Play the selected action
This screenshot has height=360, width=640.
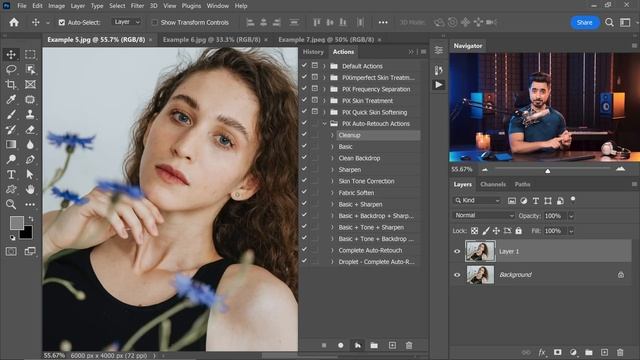click(x=358, y=345)
